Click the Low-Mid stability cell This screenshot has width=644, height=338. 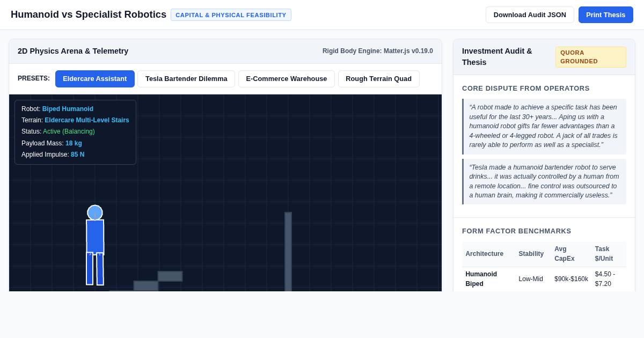(x=531, y=279)
